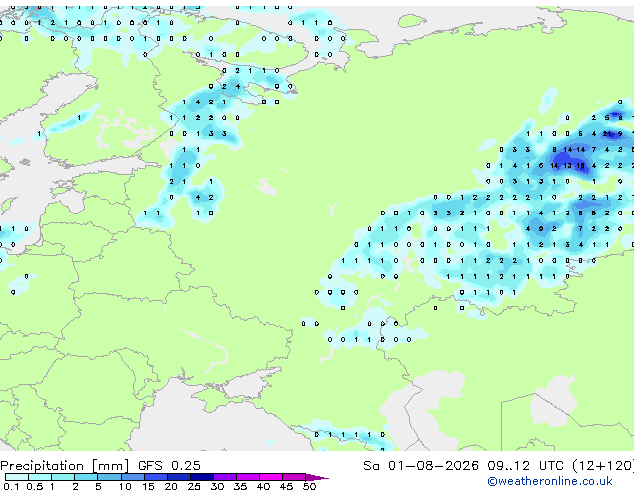Viewport: 634px width, 490px height.
Task: Click the '18' precipitation value on map
Action: pyautogui.click(x=581, y=165)
